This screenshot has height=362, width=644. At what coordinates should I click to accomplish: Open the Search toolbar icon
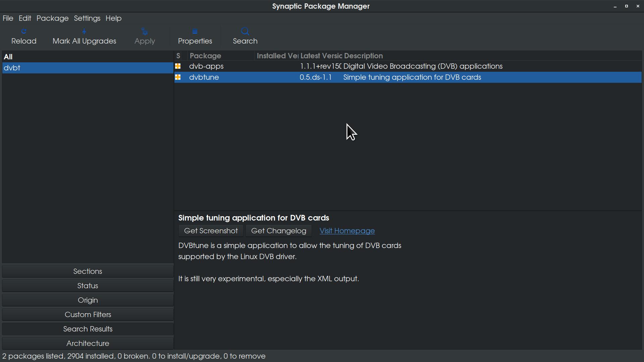(x=245, y=32)
